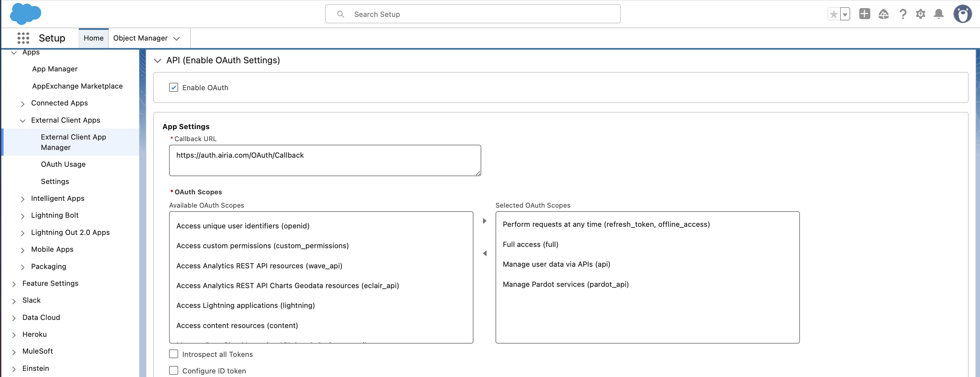
Task: Open the user avatar profile menu
Action: coord(962,14)
